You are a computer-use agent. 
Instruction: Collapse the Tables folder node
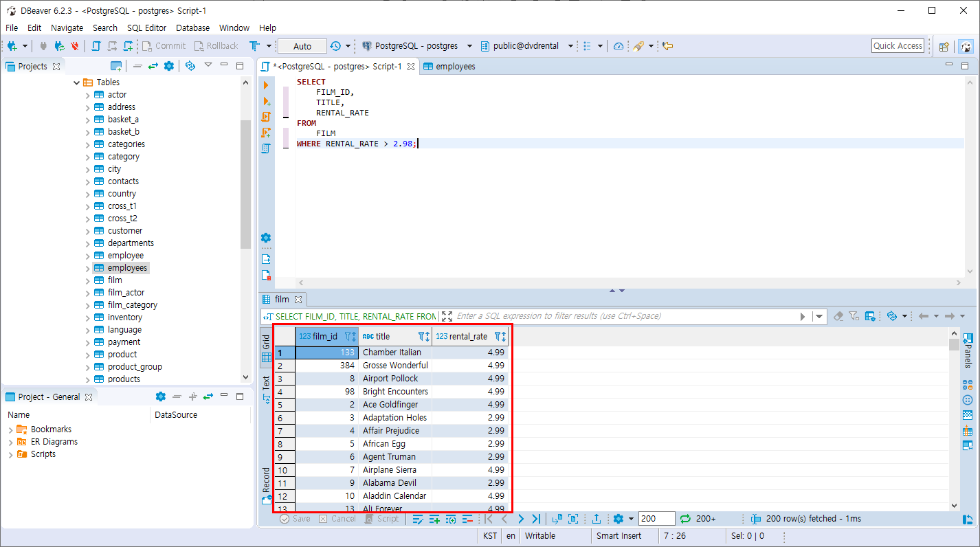76,82
